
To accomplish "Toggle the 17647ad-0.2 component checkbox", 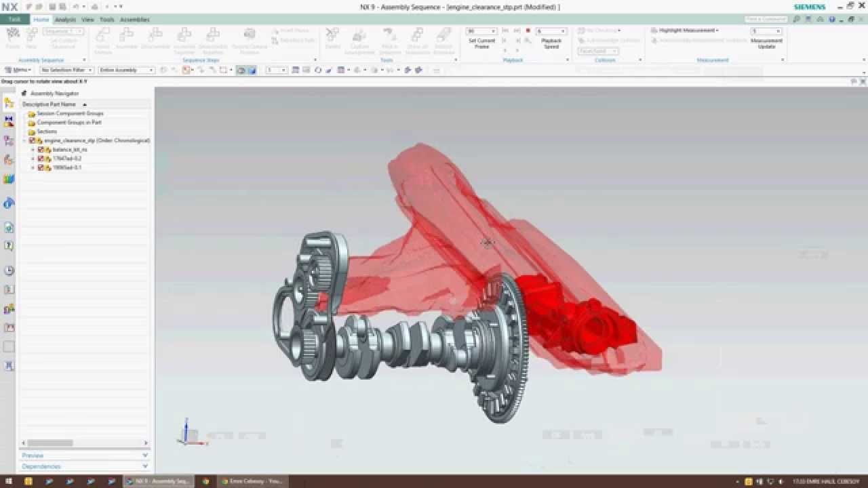I will point(41,158).
